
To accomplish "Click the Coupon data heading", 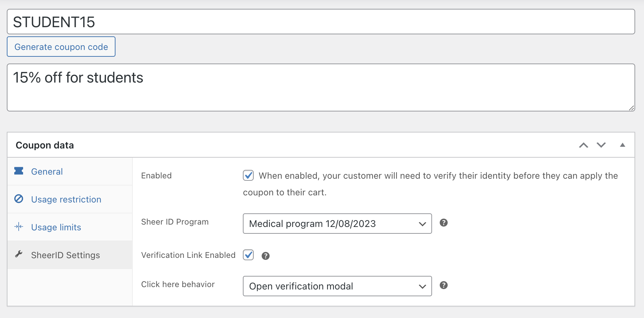I will point(45,145).
